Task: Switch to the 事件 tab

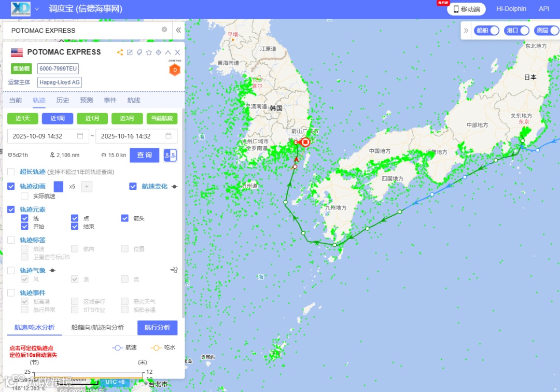Action: (x=110, y=100)
